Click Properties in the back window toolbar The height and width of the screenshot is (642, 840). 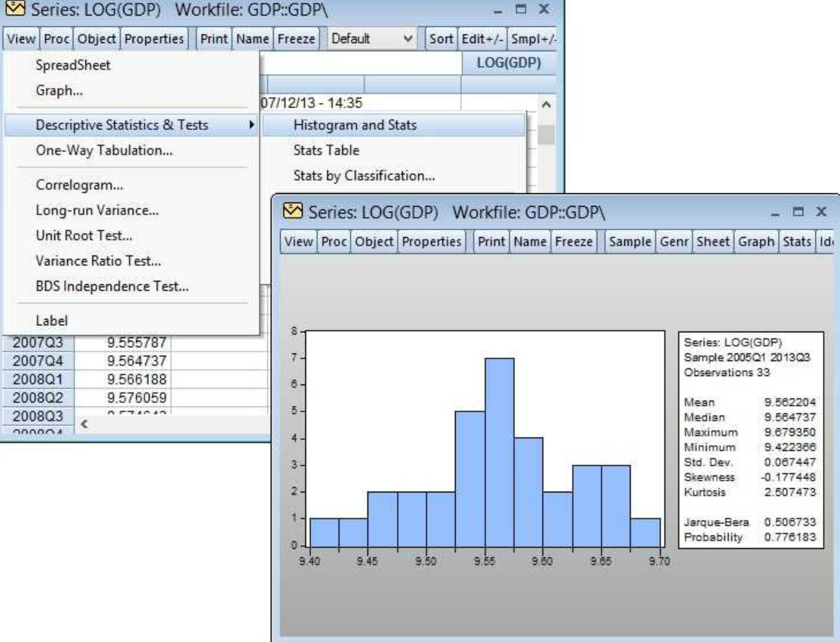click(154, 39)
